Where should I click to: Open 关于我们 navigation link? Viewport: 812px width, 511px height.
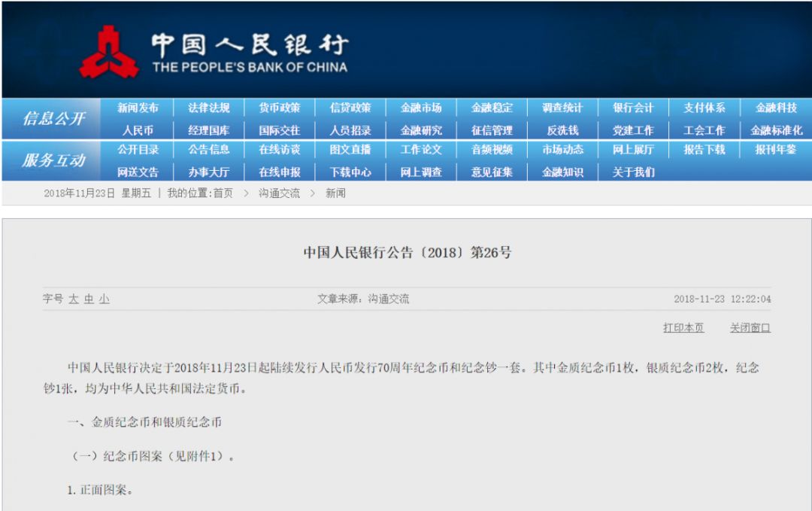coord(633,172)
